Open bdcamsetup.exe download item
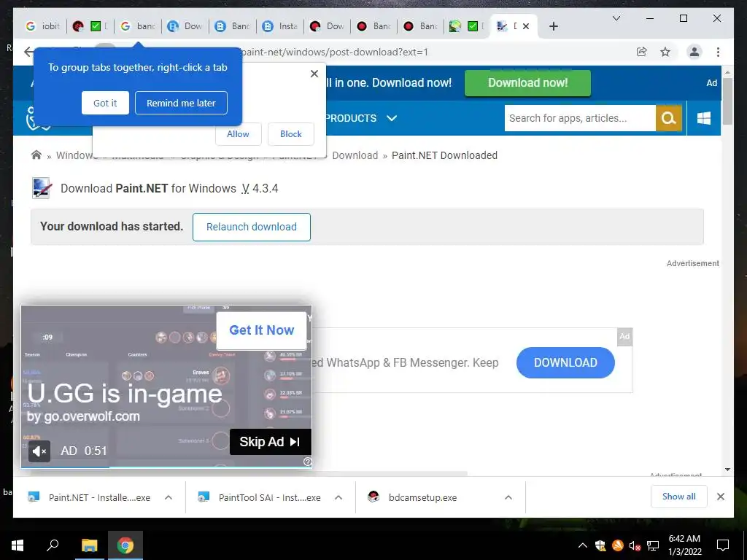 [x=413, y=497]
